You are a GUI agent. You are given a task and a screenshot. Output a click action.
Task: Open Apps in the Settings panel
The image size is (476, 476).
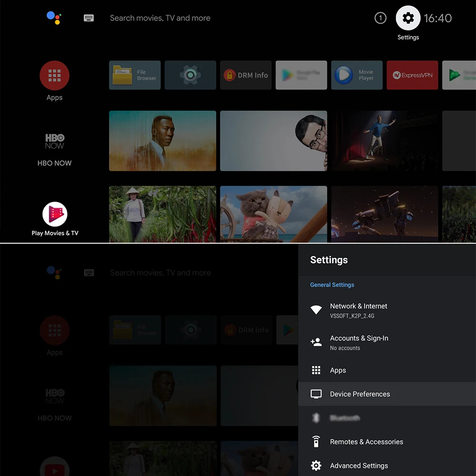point(387,370)
